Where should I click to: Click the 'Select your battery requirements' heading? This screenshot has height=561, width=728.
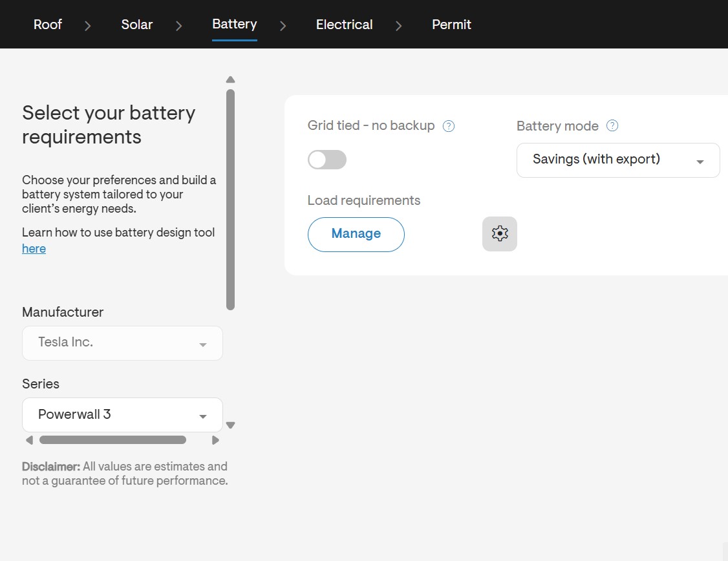pyautogui.click(x=109, y=125)
